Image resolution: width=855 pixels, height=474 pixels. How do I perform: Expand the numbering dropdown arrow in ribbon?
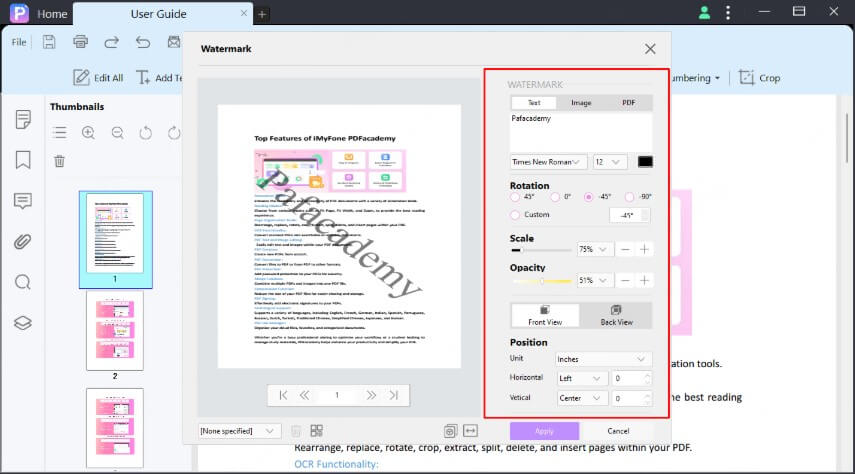[718, 78]
